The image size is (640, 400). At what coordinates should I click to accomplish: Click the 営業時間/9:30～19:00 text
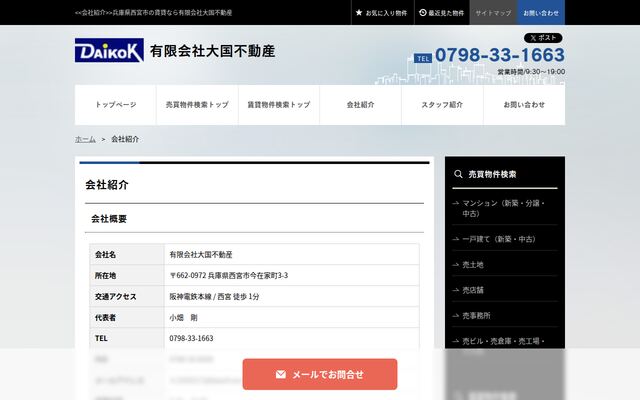pos(531,72)
